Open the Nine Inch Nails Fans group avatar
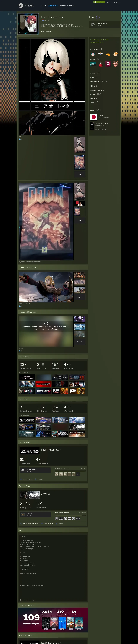Image resolution: width=138 pixels, height=644 pixels. click(92, 124)
